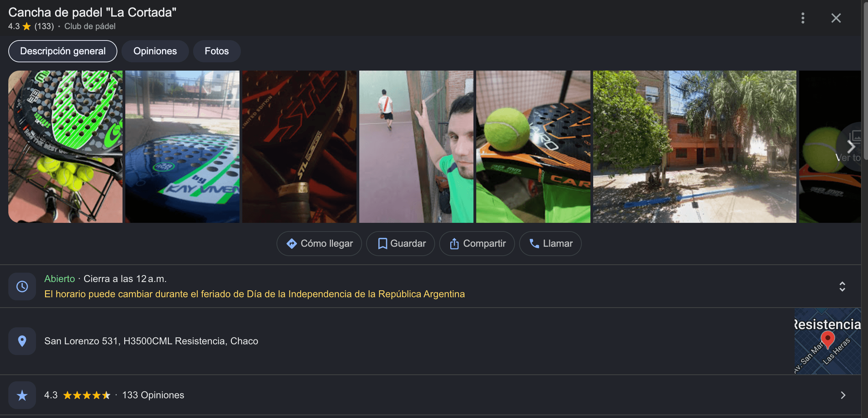Screen dimensions: 868x418
Task: Open the 133 Opiniones reviews row
Action: coord(431,395)
